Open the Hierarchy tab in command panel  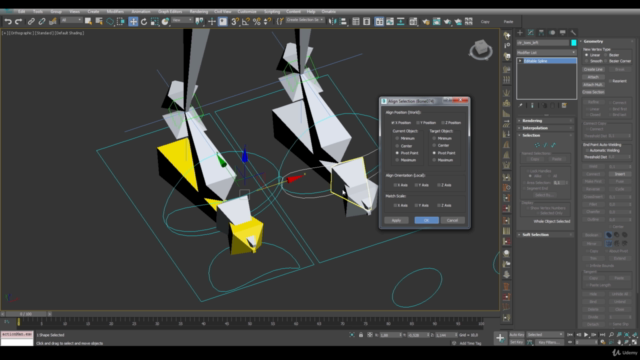tap(541, 33)
